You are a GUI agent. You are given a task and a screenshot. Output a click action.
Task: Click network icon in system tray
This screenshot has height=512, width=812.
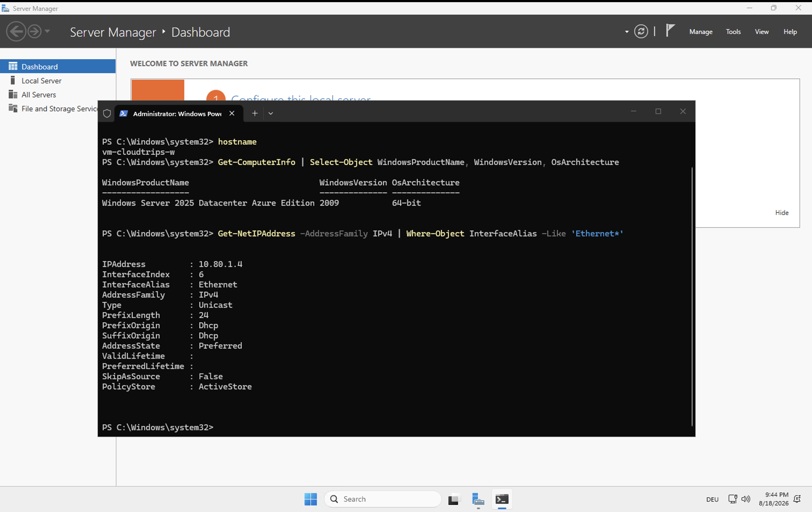[733, 499]
